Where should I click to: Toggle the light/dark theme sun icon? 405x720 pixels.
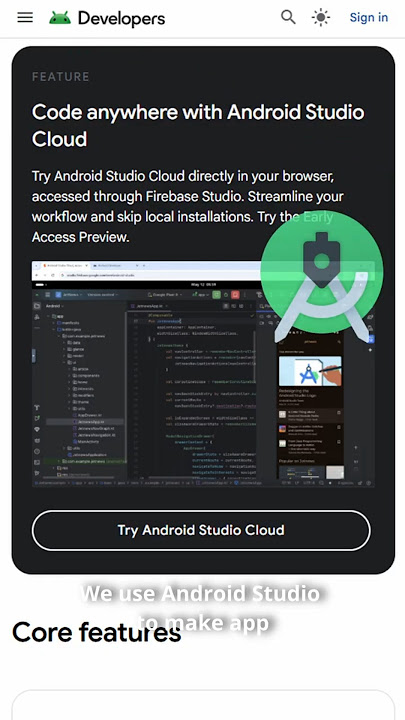(x=321, y=18)
